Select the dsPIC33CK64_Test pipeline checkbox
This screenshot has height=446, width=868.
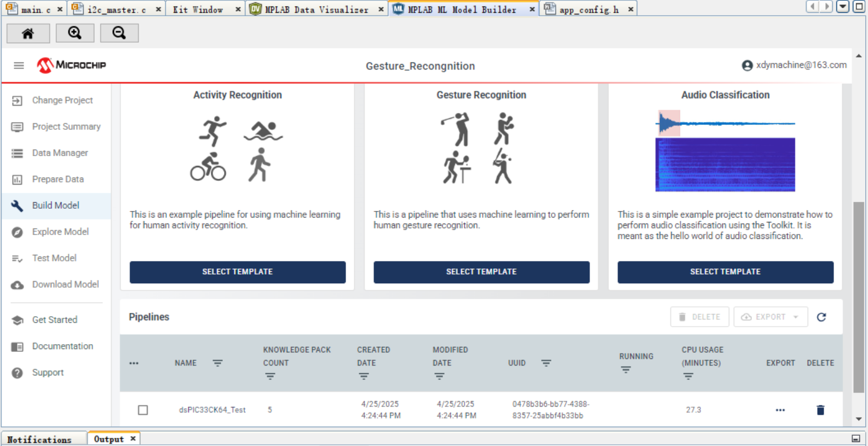[x=143, y=410]
